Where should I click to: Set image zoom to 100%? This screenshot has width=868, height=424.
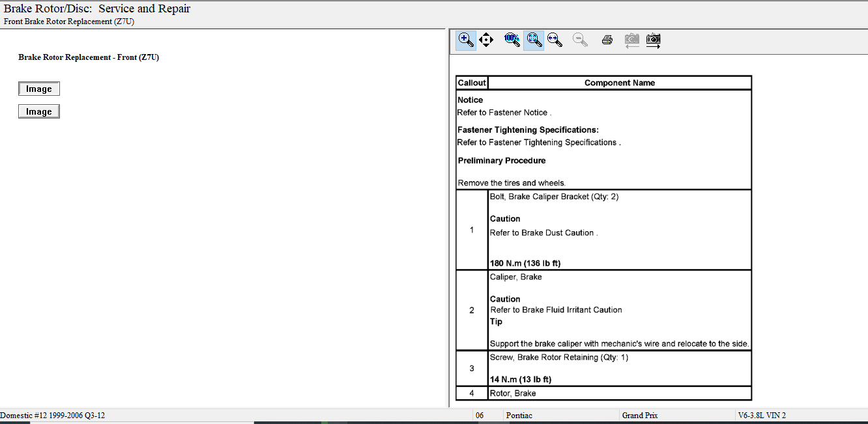click(512, 40)
